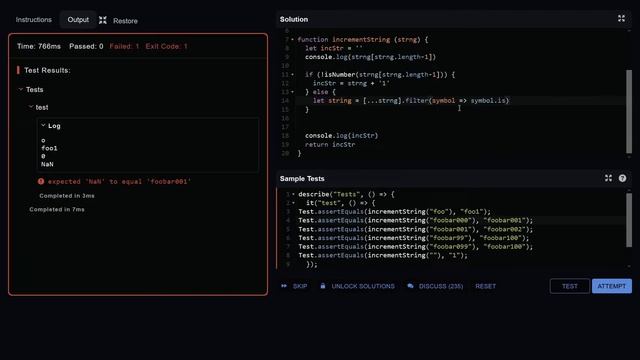The height and width of the screenshot is (360, 640).
Task: Click the 'let incStr' declaration line
Action: [334, 48]
